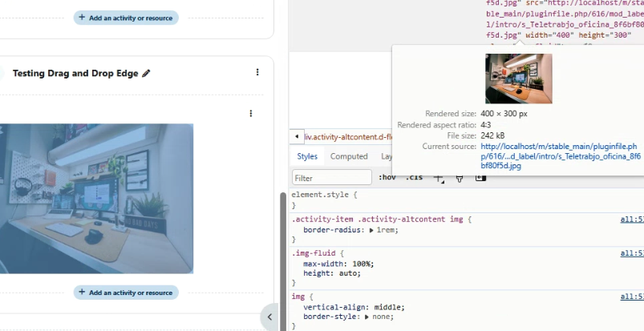The width and height of the screenshot is (644, 331).
Task: Toggle the computed styles sidebar icon
Action: click(x=480, y=178)
